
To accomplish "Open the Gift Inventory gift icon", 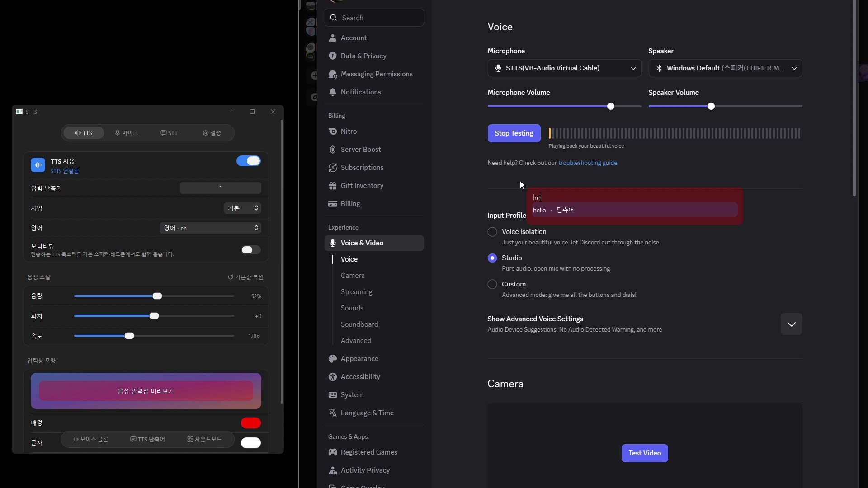I will point(333,186).
